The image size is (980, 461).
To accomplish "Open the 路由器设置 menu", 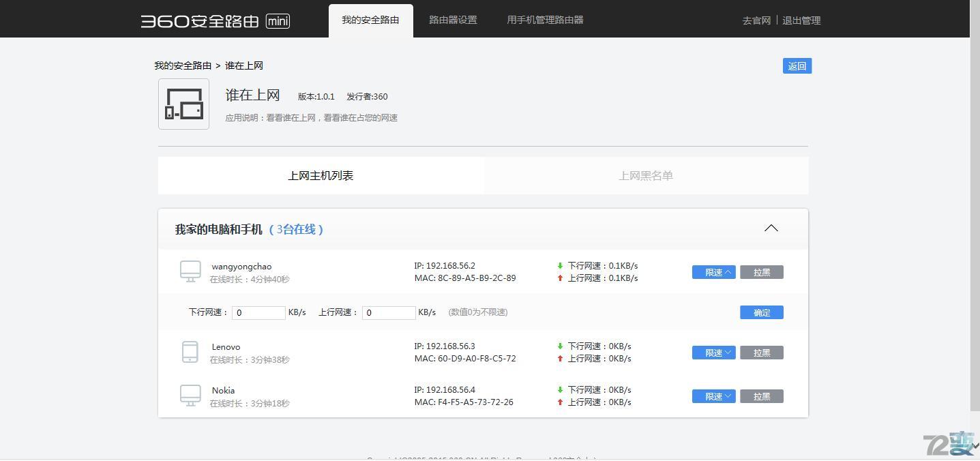I will tap(452, 19).
